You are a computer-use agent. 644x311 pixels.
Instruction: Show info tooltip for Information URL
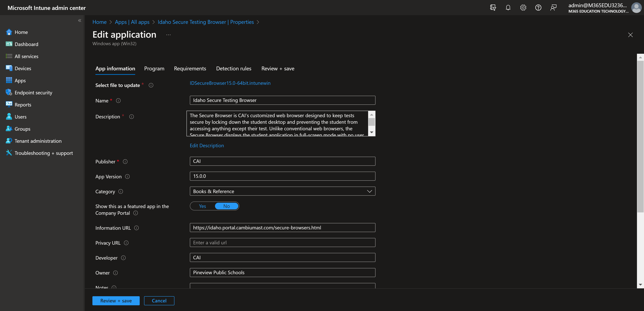point(136,228)
